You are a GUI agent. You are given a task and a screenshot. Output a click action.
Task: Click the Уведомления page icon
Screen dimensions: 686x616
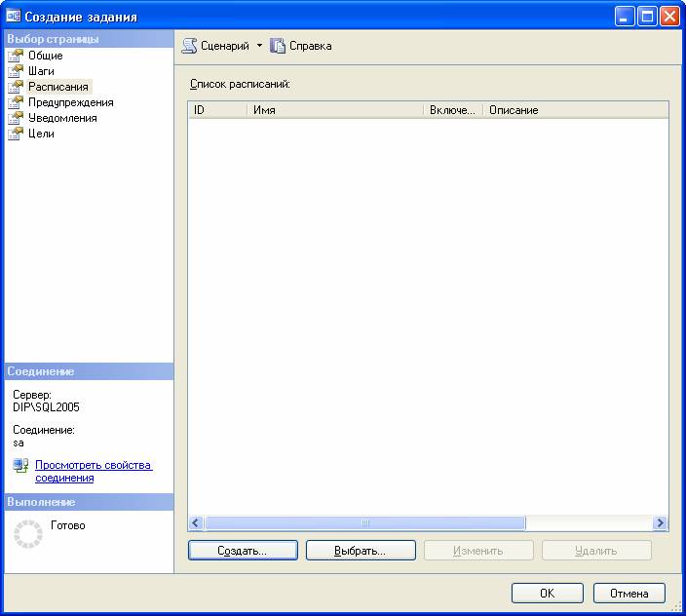[15, 118]
